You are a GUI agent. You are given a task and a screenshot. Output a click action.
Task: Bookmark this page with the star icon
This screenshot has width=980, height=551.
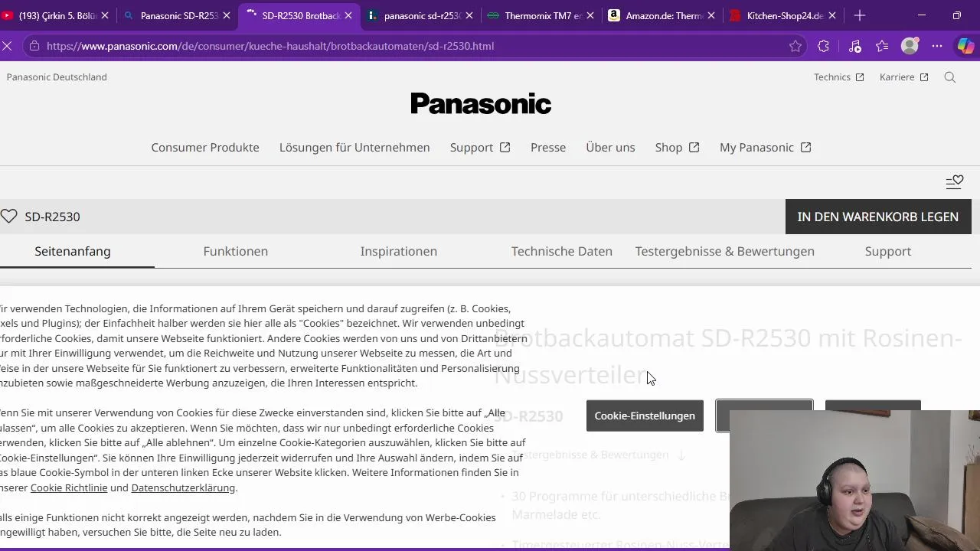coord(795,46)
